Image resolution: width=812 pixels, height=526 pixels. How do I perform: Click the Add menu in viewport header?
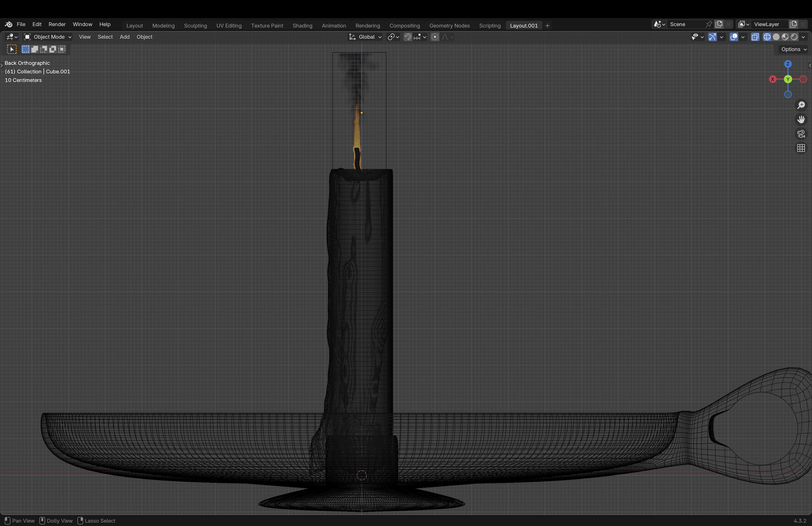click(124, 37)
